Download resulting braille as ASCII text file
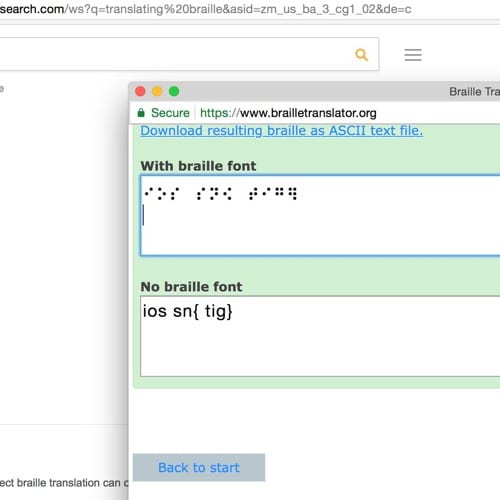Screen dimensions: 500x500 point(282,131)
